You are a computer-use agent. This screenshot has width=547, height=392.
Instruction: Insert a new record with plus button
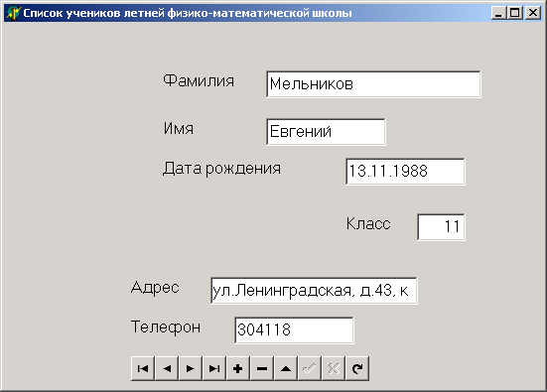coord(238,368)
